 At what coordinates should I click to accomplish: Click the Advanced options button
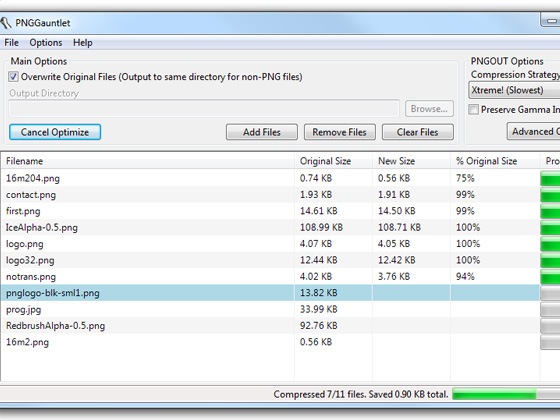coord(534,131)
